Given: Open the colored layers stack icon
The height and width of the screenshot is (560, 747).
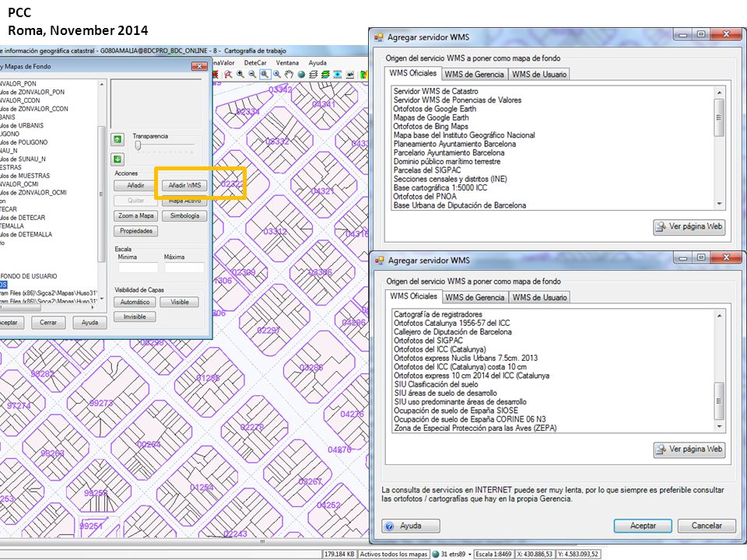Looking at the screenshot, I should (325, 75).
